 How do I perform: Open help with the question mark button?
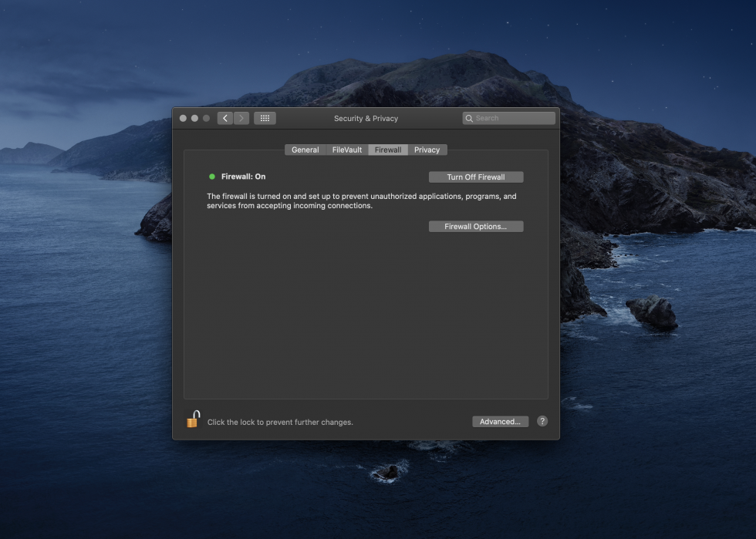coord(542,421)
